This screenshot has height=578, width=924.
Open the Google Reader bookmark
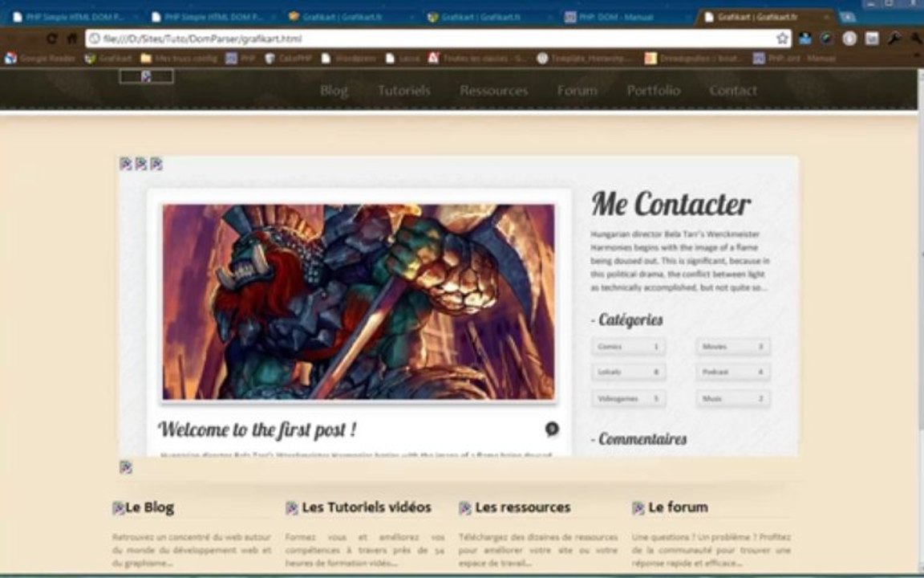tap(40, 59)
